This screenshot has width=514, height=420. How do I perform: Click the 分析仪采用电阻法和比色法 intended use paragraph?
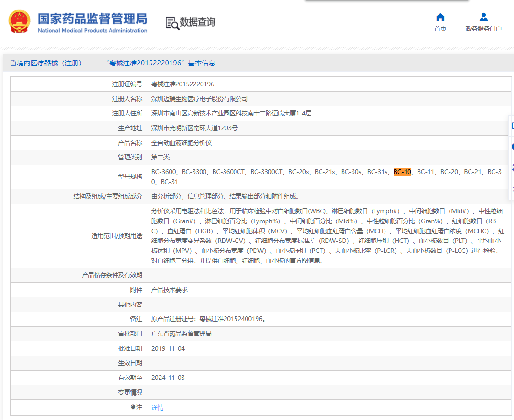click(x=327, y=236)
